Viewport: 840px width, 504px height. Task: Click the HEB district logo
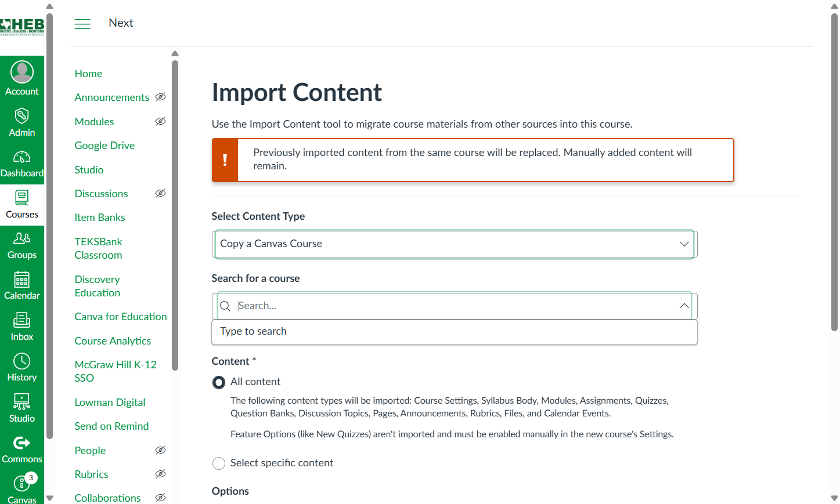pos(22,27)
